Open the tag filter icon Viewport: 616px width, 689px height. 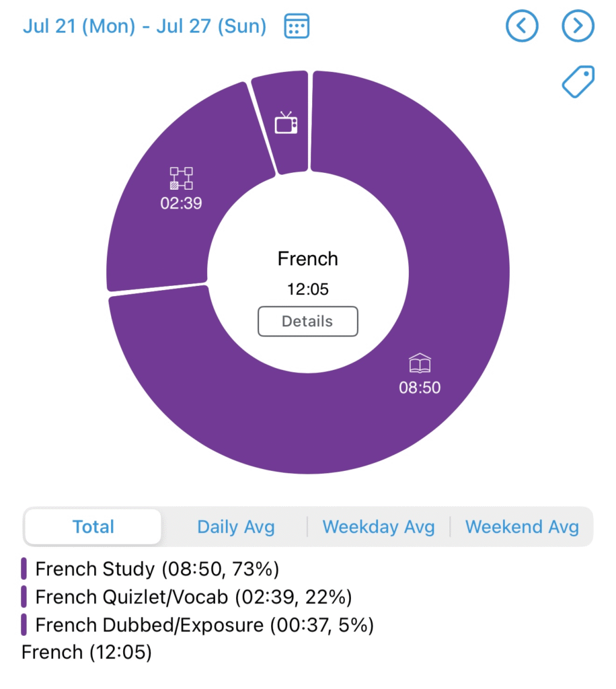tap(578, 82)
